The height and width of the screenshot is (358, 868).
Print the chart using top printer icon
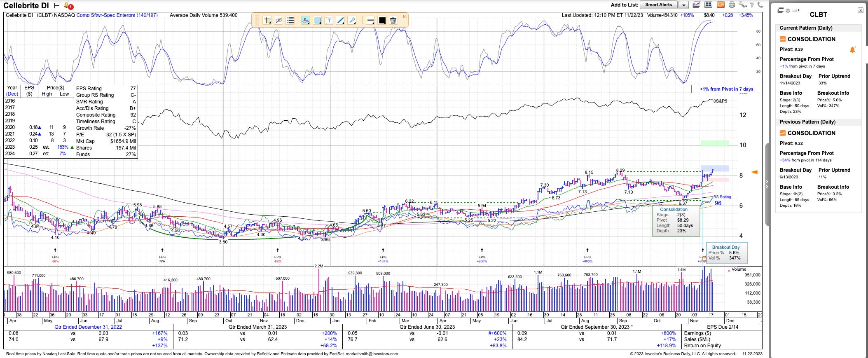pyautogui.click(x=732, y=5)
